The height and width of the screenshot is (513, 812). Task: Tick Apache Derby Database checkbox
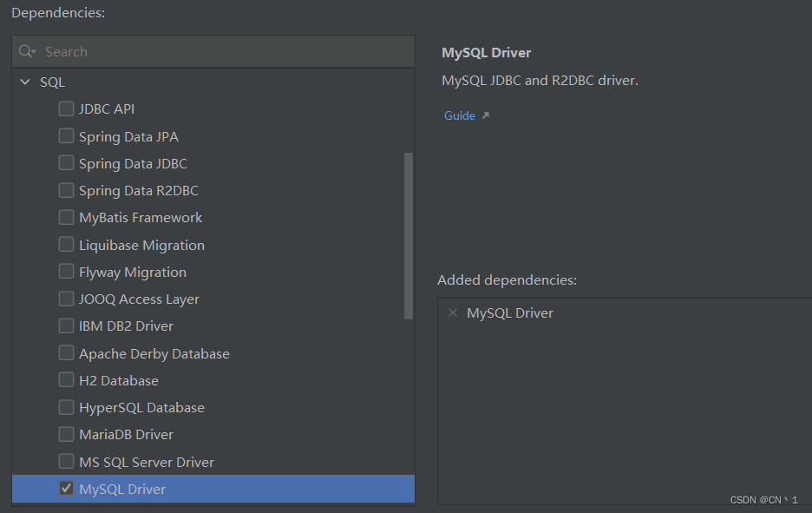pyautogui.click(x=66, y=353)
